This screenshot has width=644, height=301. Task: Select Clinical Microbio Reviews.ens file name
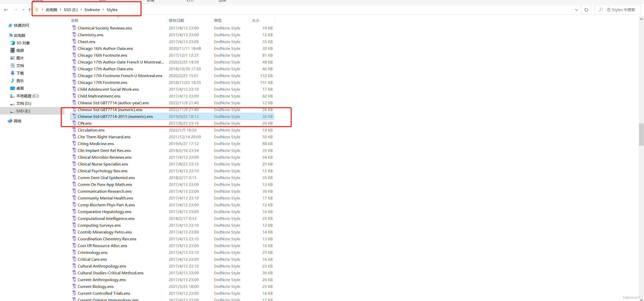point(105,157)
